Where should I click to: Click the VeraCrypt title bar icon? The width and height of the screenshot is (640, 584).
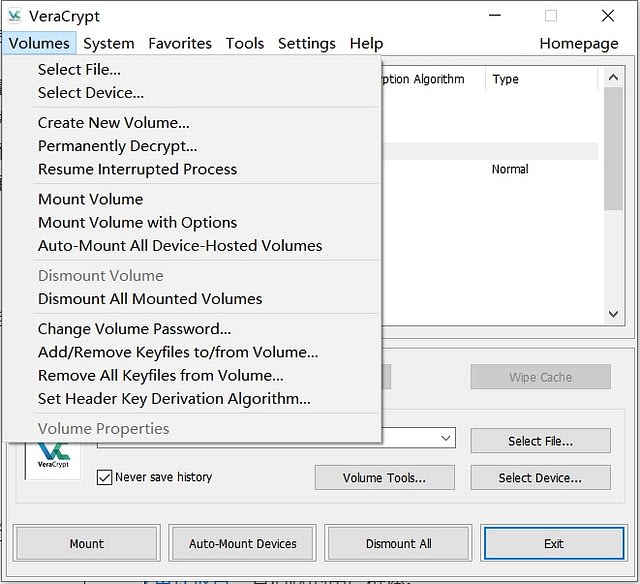(x=15, y=16)
